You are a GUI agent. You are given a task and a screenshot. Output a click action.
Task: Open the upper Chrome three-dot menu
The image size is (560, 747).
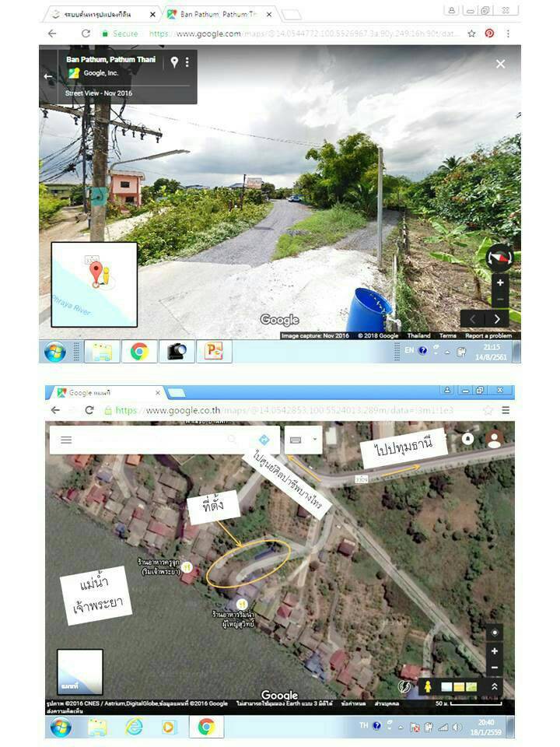508,33
